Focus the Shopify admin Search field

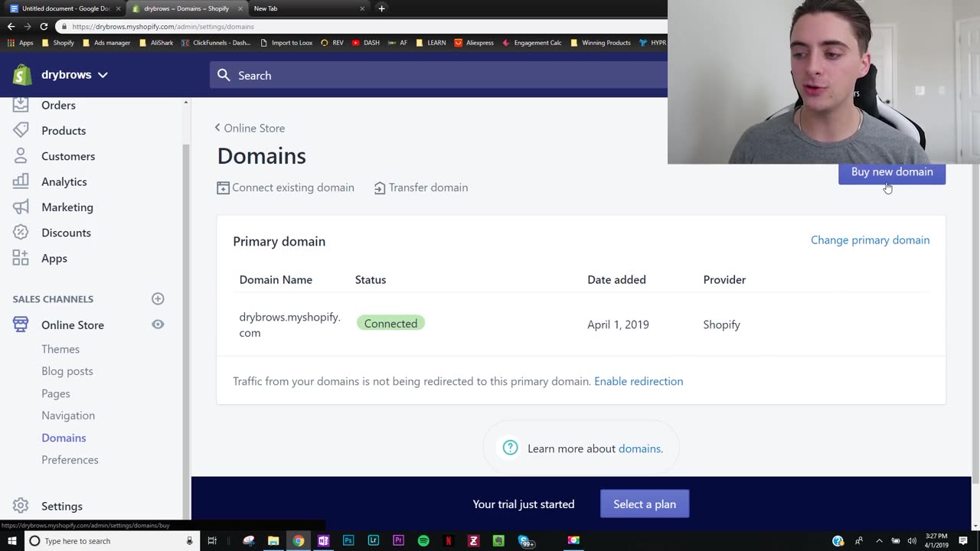pyautogui.click(x=439, y=75)
